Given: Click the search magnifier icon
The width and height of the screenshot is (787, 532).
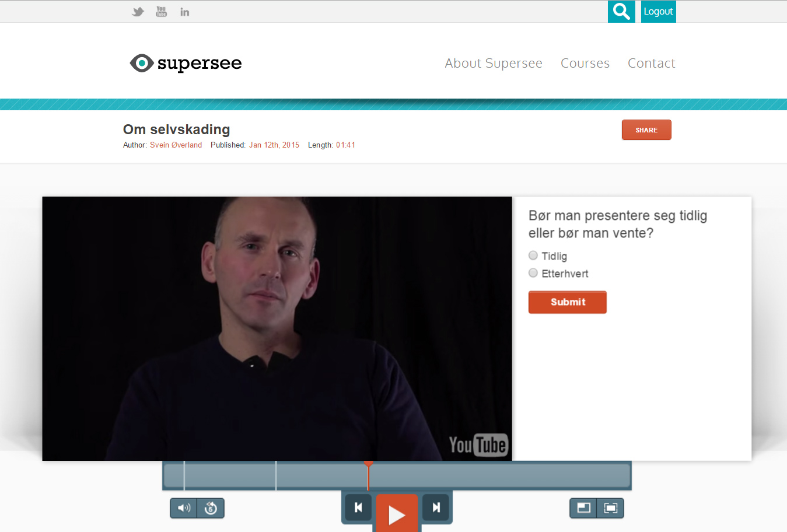Looking at the screenshot, I should pyautogui.click(x=621, y=11).
